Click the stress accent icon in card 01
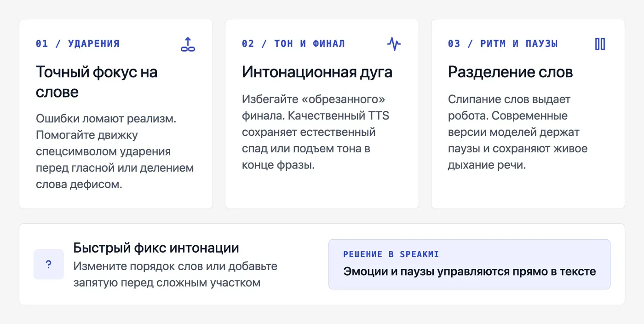The image size is (644, 324). coord(188,44)
